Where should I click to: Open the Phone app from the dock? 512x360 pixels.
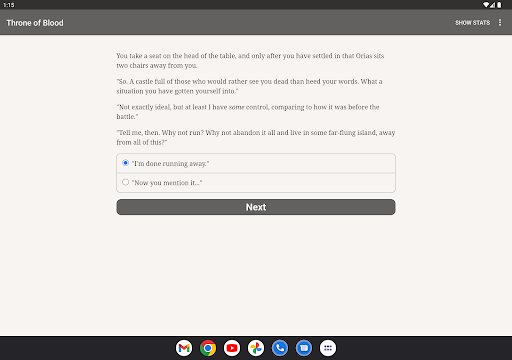pyautogui.click(x=280, y=348)
